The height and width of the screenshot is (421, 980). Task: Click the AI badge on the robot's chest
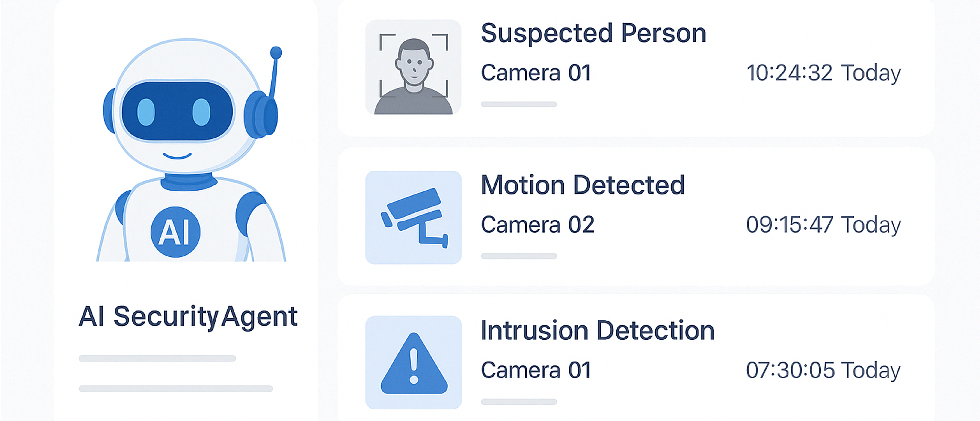[175, 232]
